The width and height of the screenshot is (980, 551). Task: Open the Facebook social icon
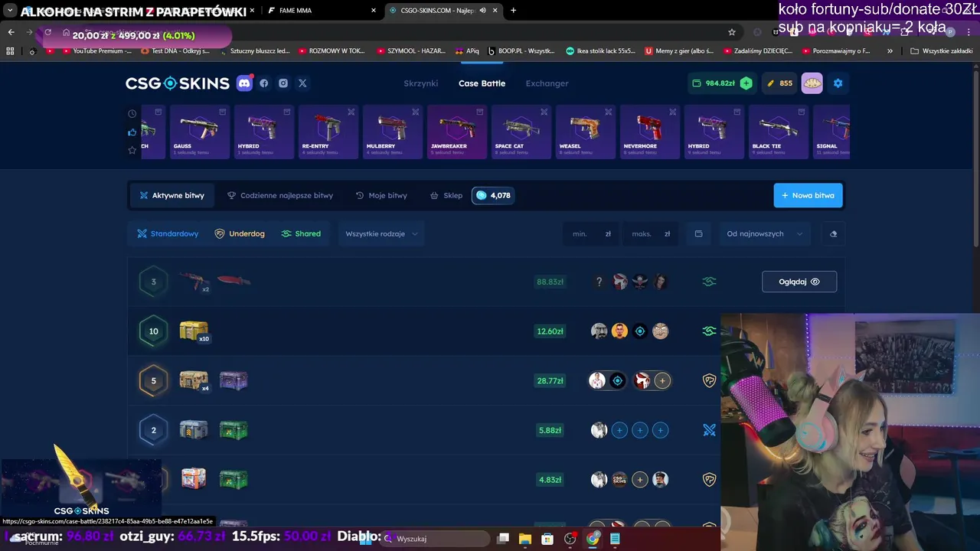(x=264, y=83)
